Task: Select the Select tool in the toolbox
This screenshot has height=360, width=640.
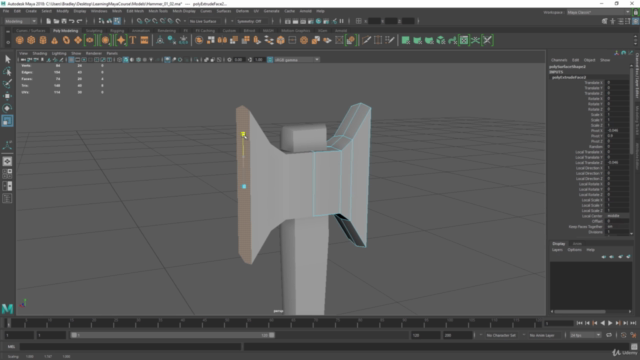Action: coord(7,59)
